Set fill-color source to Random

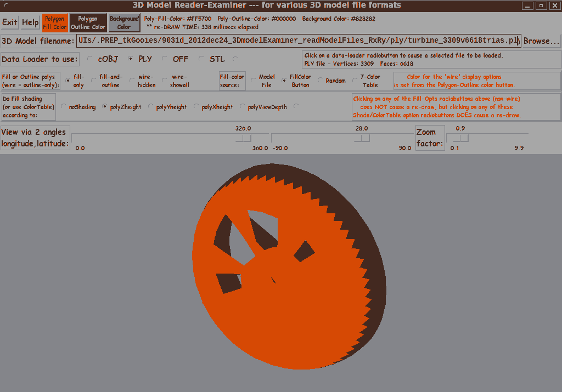tap(321, 81)
